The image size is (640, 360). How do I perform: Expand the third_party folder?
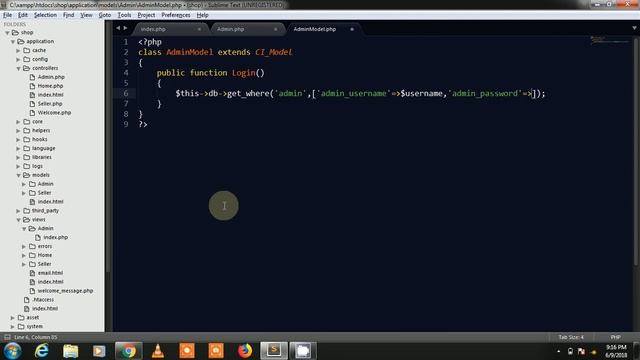[18, 211]
